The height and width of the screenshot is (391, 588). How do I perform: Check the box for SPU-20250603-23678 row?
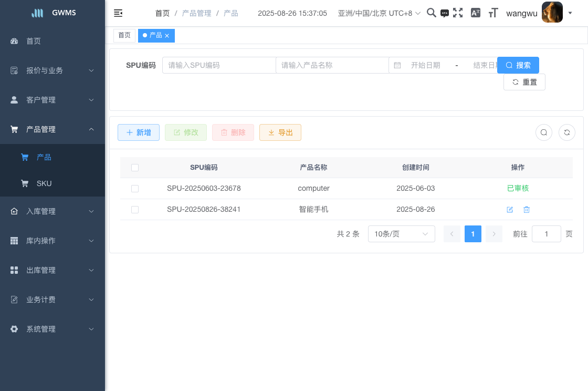click(135, 188)
